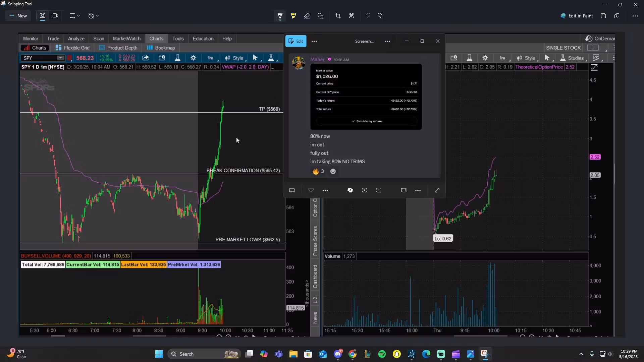This screenshot has height=362, width=644.
Task: Click the crop icon in Snipping Tool
Action: [x=338, y=15]
